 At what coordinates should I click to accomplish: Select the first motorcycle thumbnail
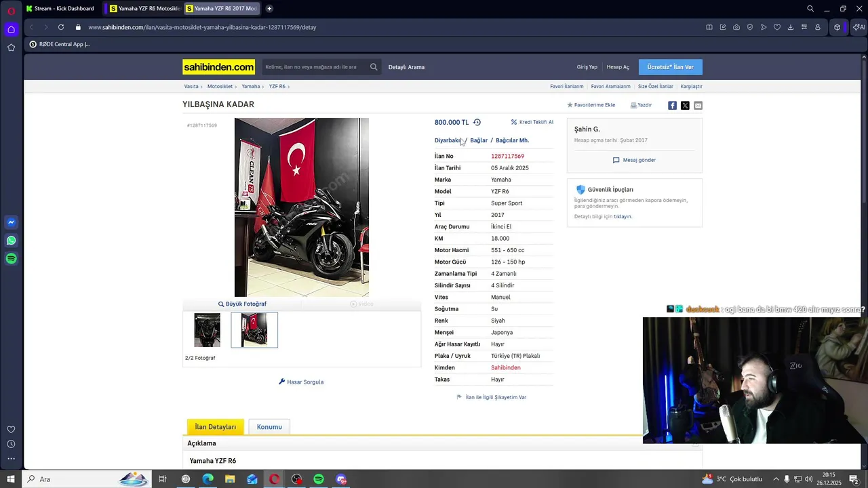coord(208,330)
